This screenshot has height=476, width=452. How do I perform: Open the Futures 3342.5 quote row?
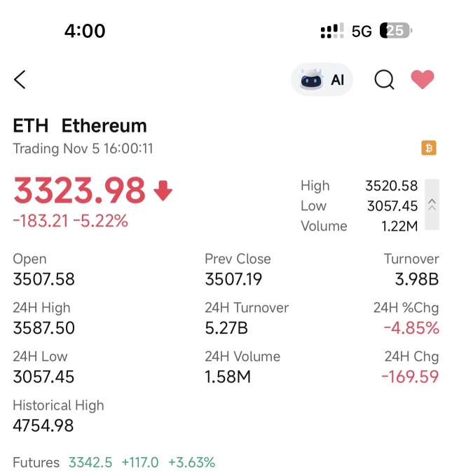114,463
